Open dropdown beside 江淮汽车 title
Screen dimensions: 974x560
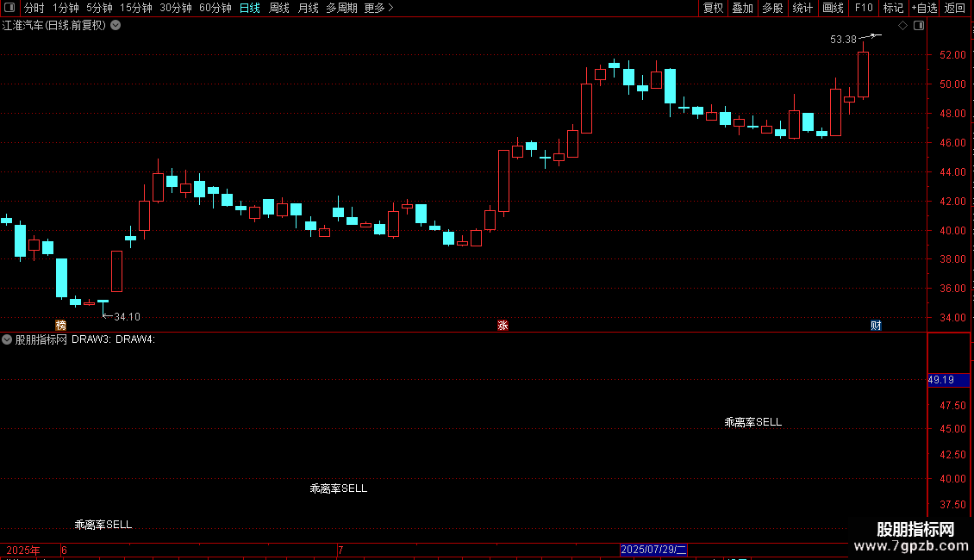116,26
